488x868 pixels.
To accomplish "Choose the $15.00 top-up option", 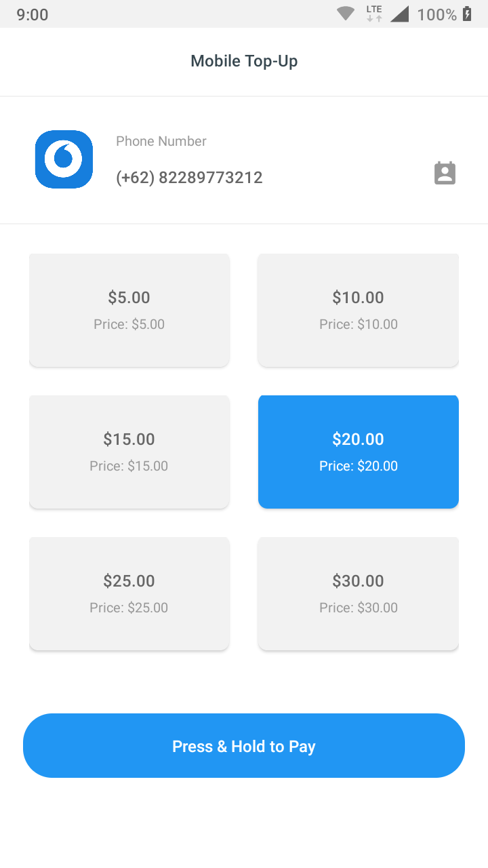I will click(x=129, y=452).
